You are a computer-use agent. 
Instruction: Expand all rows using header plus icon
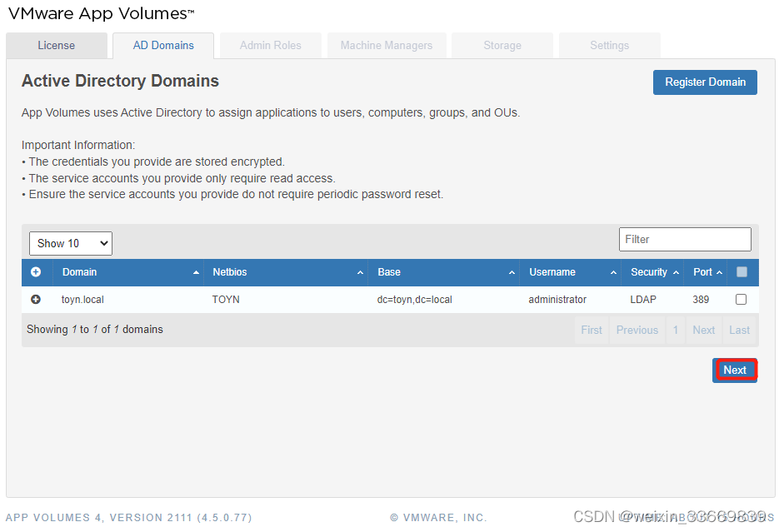(36, 272)
